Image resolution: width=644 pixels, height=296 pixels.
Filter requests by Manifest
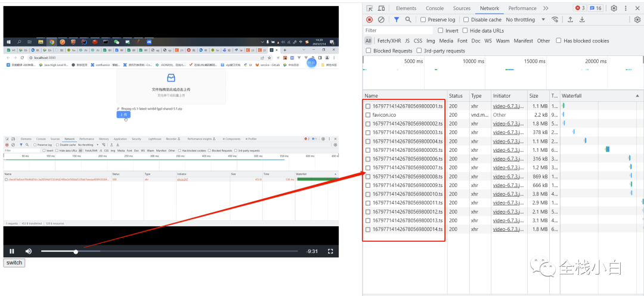pos(524,40)
